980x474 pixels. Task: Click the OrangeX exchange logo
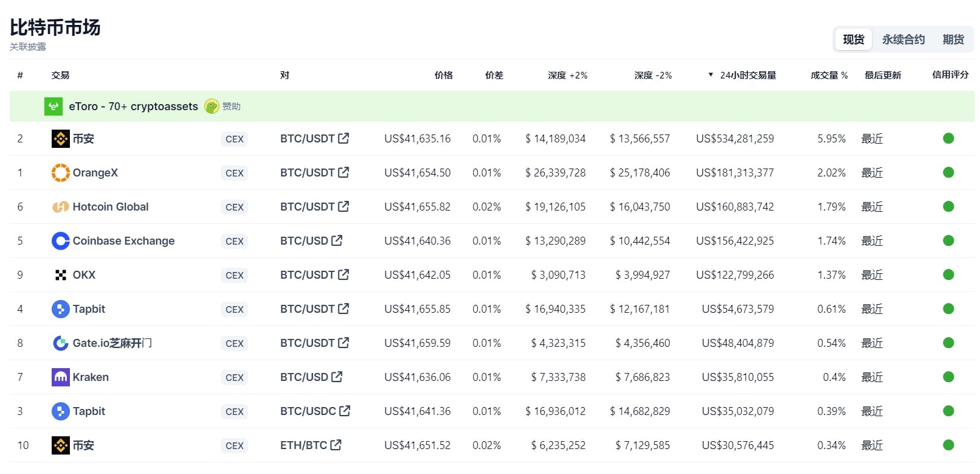[60, 173]
